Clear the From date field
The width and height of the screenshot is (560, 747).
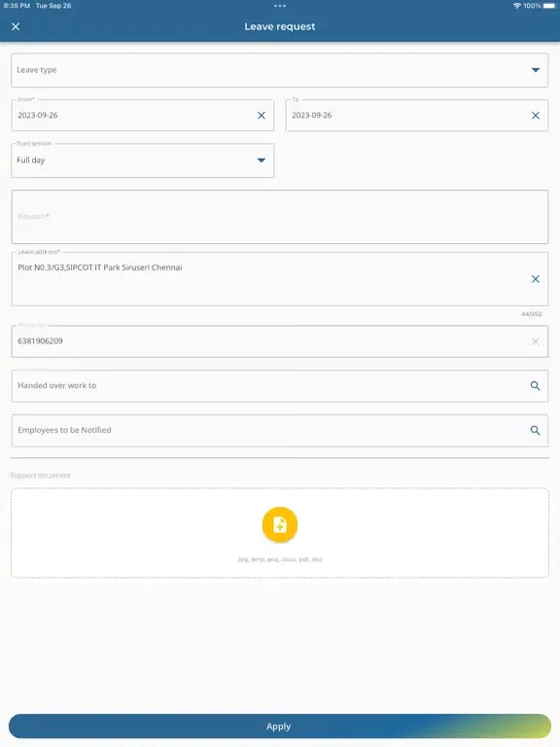[261, 116]
